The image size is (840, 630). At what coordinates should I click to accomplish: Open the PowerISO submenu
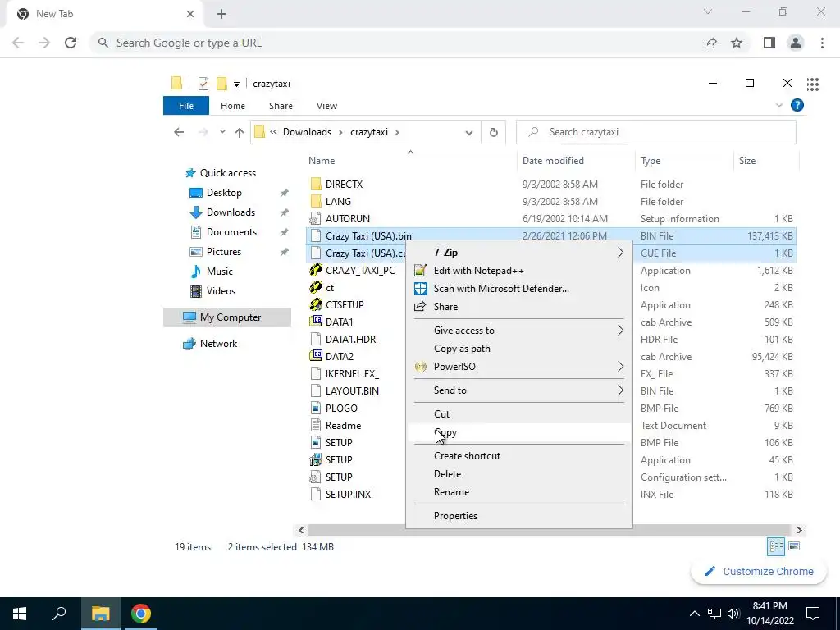tap(519, 367)
